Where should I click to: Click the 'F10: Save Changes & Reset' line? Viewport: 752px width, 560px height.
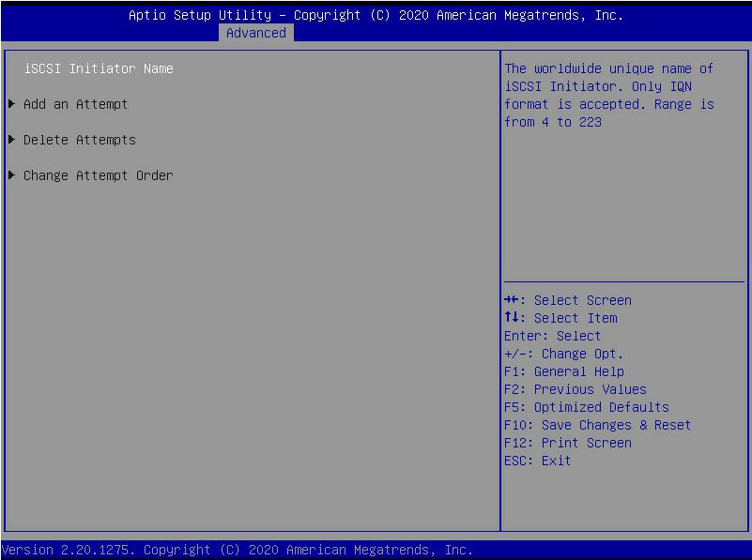(x=598, y=425)
